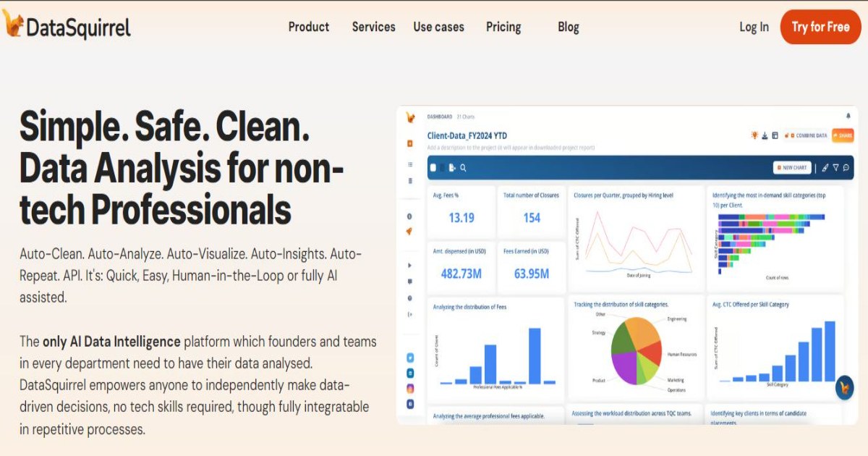Click the New Chart button
This screenshot has width=868, height=456.
click(x=791, y=168)
